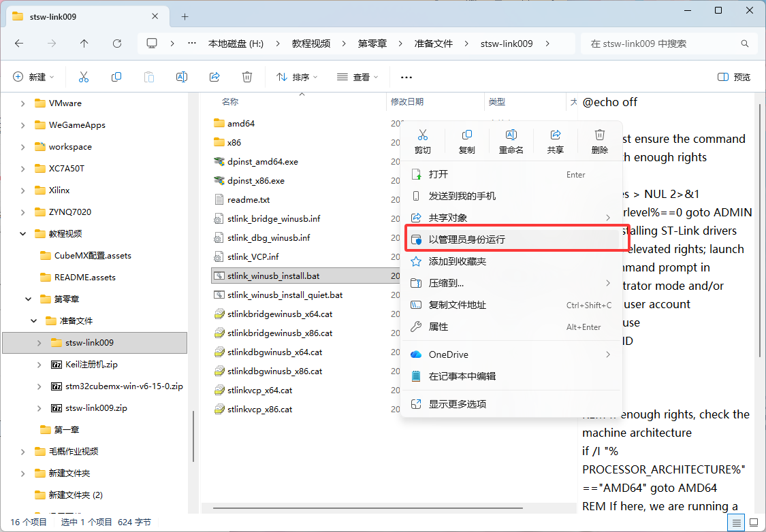Expand the VMware folder in tree
766x532 pixels.
click(23, 103)
